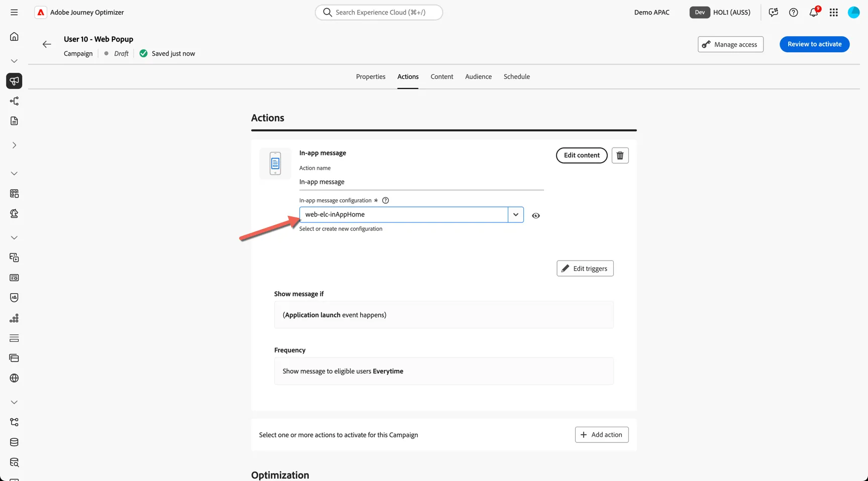Click the Add action button

pyautogui.click(x=602, y=435)
